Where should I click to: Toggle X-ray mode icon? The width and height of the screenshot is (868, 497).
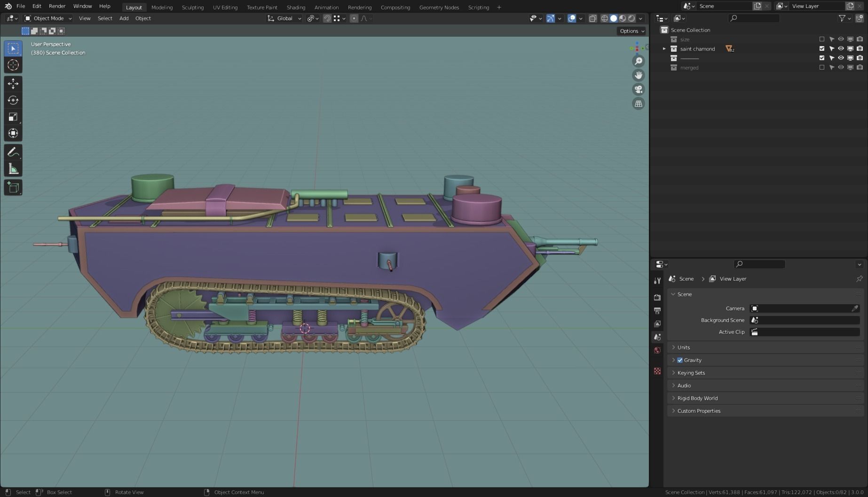coord(592,18)
